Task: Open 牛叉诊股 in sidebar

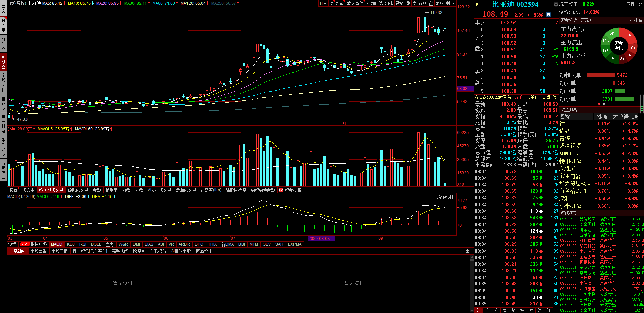Action: point(3,147)
